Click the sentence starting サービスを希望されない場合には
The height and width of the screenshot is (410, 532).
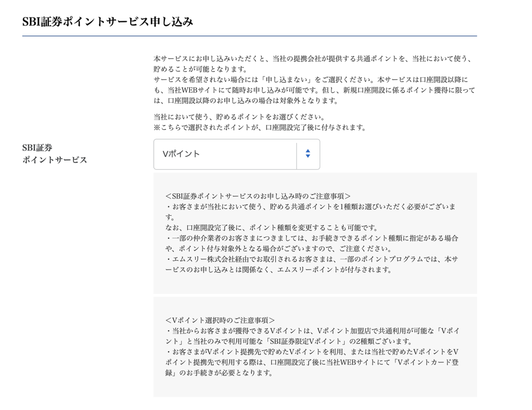(x=314, y=90)
